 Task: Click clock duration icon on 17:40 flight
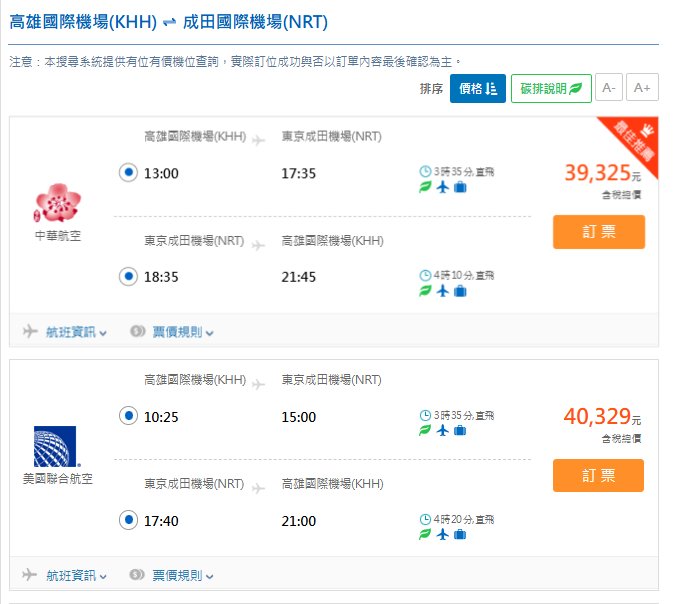click(x=425, y=519)
